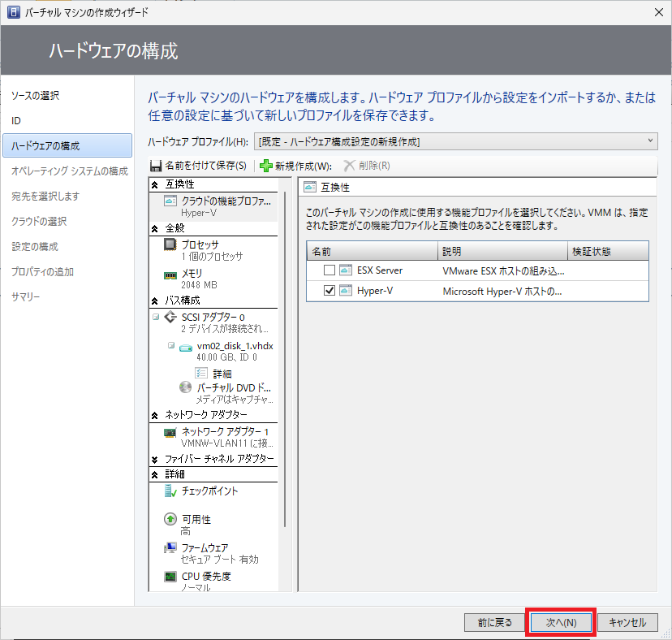Click the Hyper-V row icon
This screenshot has height=640, width=672.
click(346, 291)
